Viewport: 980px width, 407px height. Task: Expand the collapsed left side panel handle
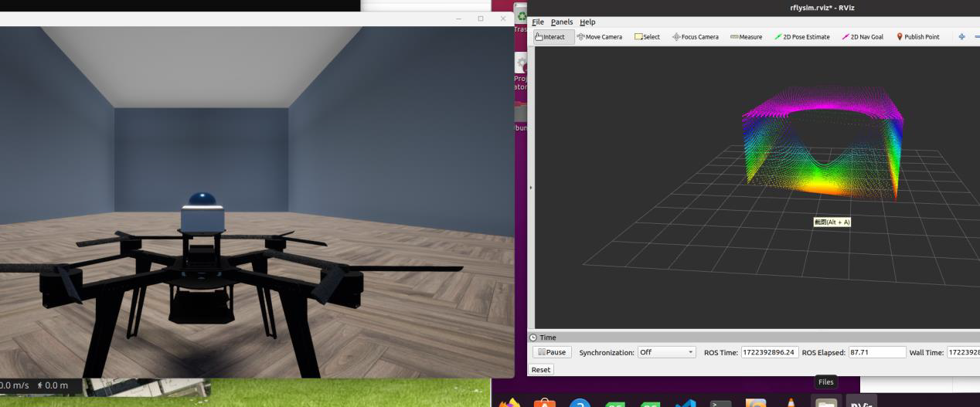530,188
